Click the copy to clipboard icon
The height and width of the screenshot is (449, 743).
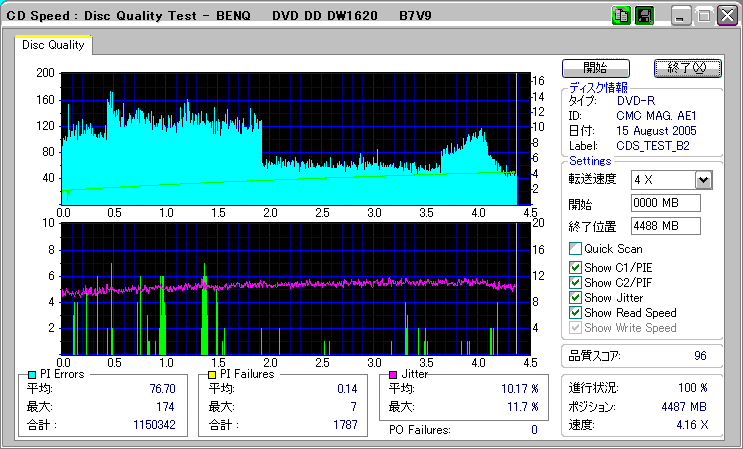coord(621,16)
